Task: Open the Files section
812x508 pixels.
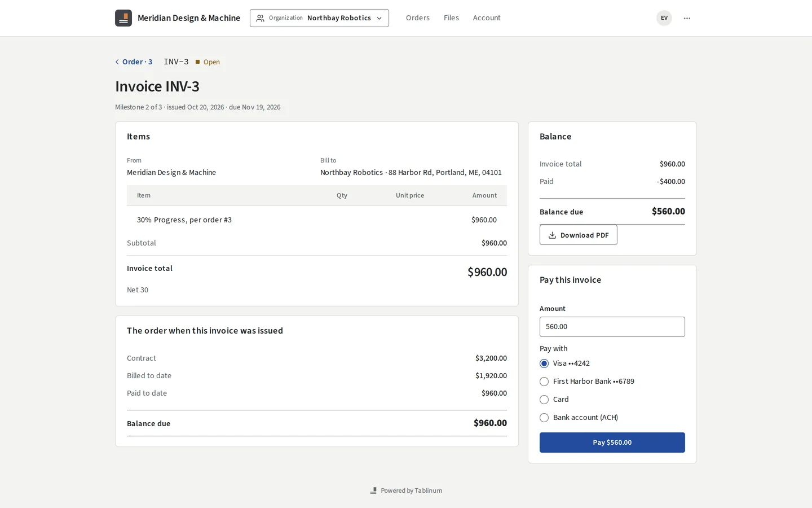Action: click(451, 18)
